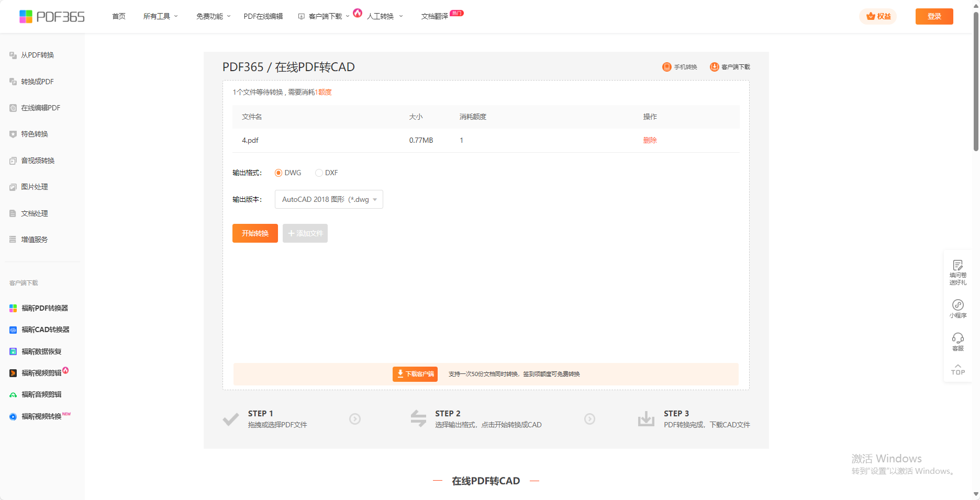
Task: Click the 1额度 quota link
Action: coord(323,92)
